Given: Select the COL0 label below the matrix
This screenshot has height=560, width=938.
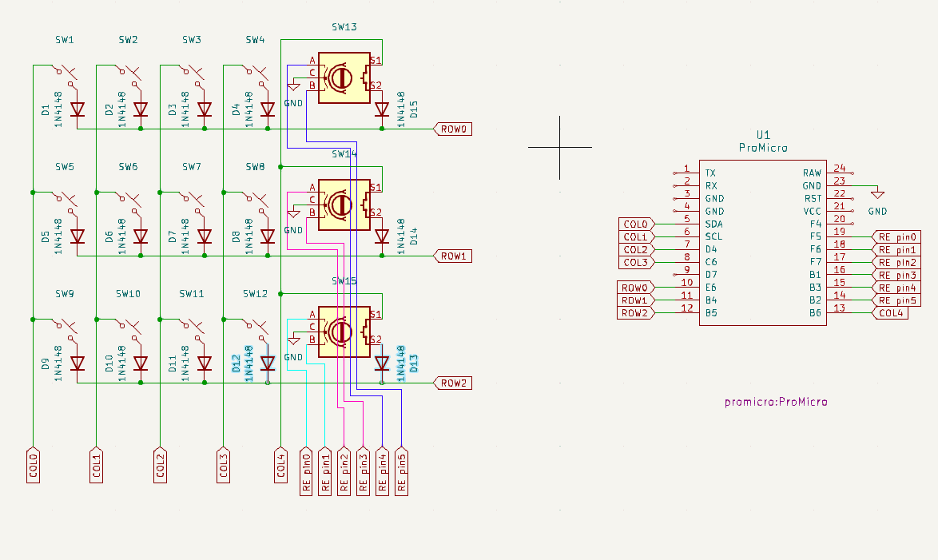Looking at the screenshot, I should pos(33,464).
